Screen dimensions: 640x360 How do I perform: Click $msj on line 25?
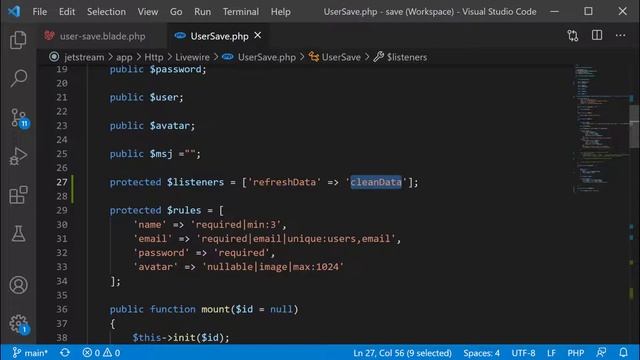161,154
